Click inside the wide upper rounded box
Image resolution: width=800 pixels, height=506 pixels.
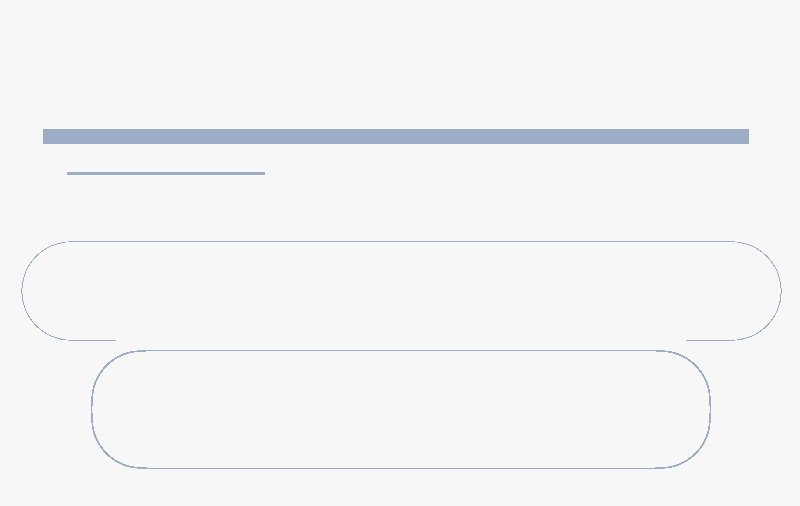point(400,290)
